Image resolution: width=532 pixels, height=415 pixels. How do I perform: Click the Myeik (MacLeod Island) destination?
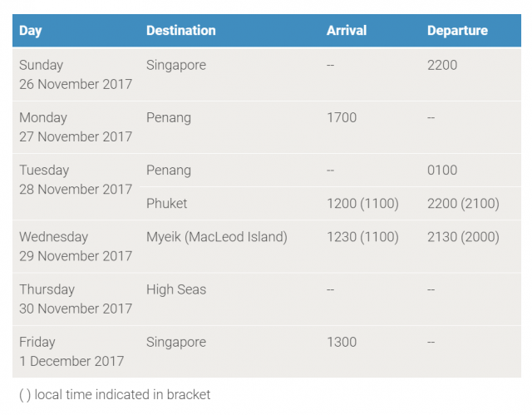click(x=216, y=237)
